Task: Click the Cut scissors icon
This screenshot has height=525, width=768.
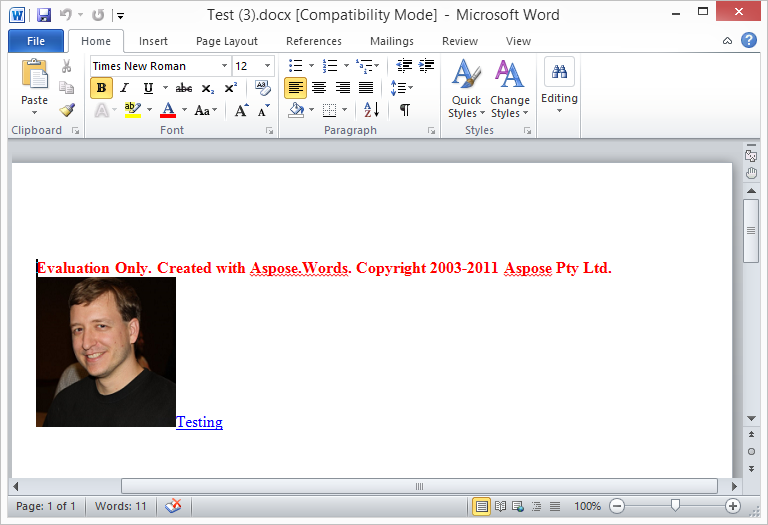Action: (66, 66)
